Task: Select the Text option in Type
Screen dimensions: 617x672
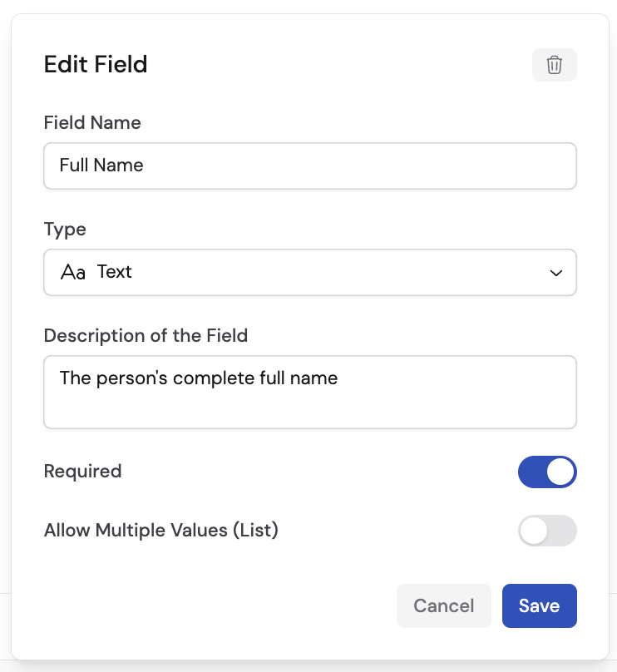Action: point(116,272)
